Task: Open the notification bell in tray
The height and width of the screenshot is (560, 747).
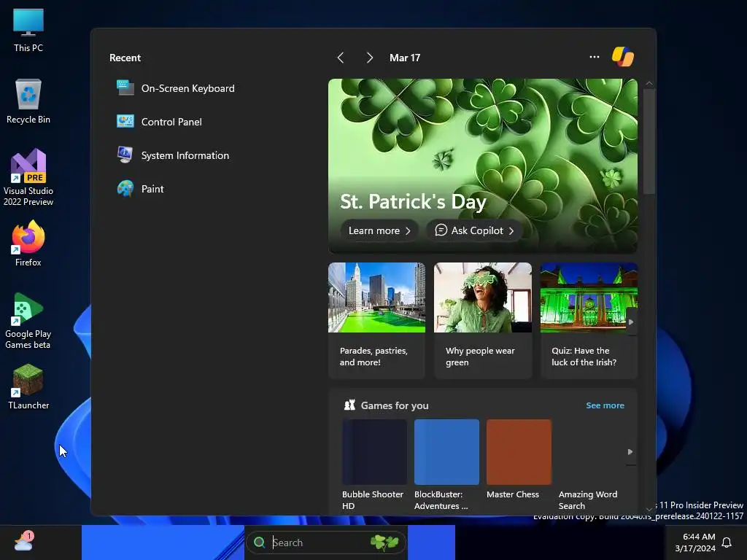Action: tap(727, 542)
